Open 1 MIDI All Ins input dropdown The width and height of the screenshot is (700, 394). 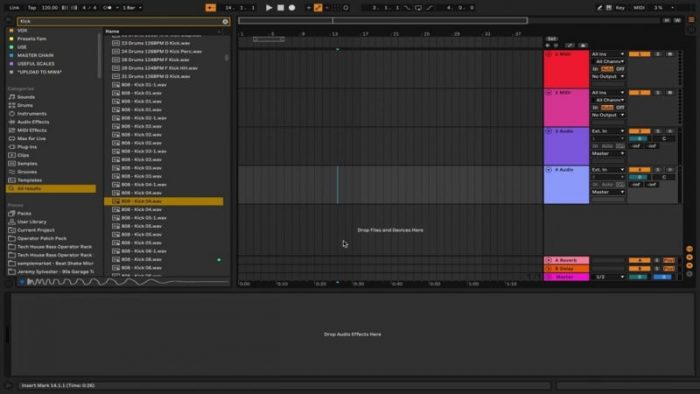(x=608, y=54)
